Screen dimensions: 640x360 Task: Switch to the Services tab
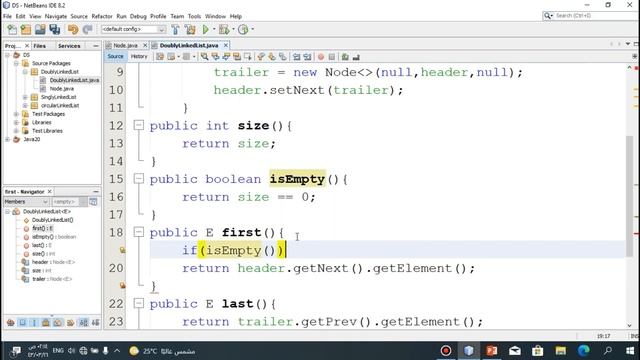tap(69, 46)
